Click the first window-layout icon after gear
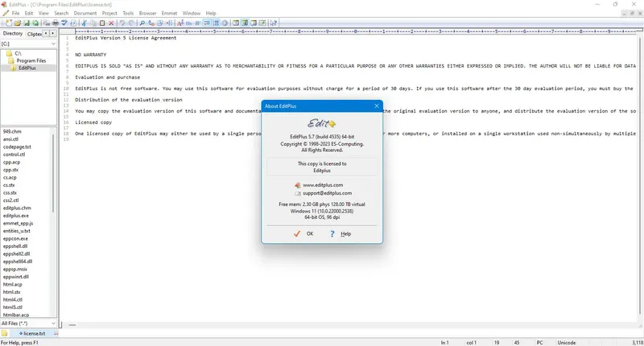Screen dimensions: 644x346 click(x=236, y=23)
